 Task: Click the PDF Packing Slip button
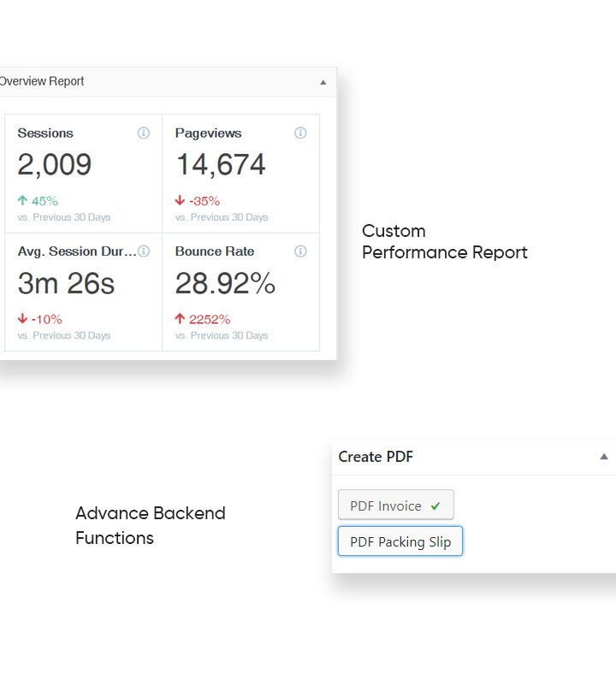[x=400, y=541]
